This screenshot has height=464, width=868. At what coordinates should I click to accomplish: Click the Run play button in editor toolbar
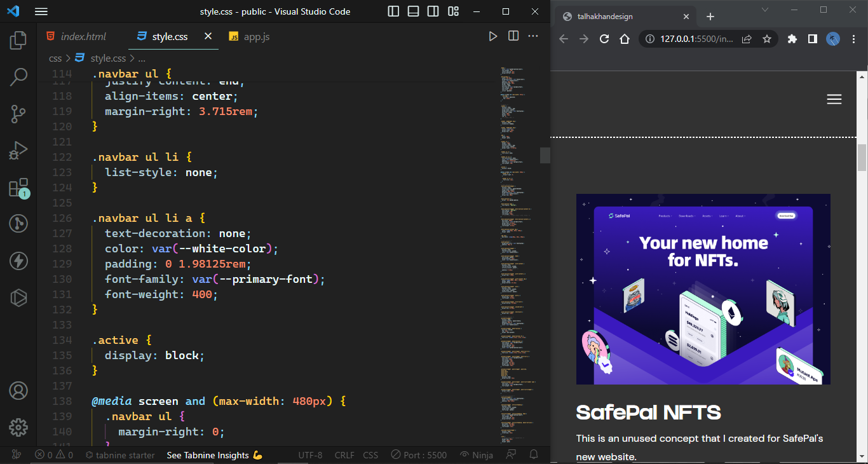492,36
